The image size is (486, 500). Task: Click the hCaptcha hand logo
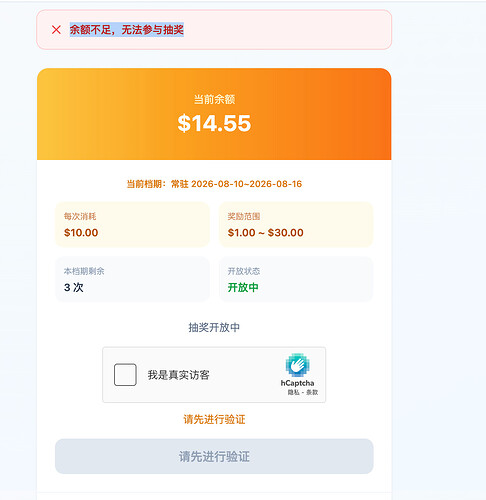click(297, 365)
